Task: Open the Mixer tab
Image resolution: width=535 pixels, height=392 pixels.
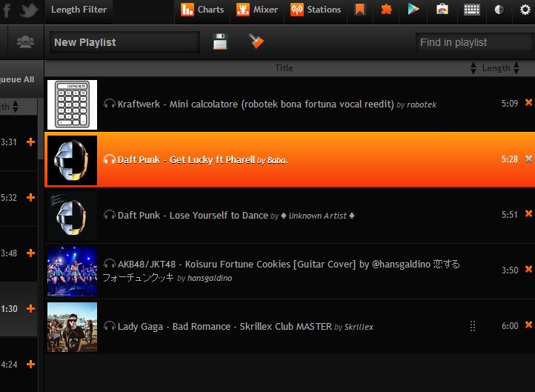Action: (x=257, y=10)
